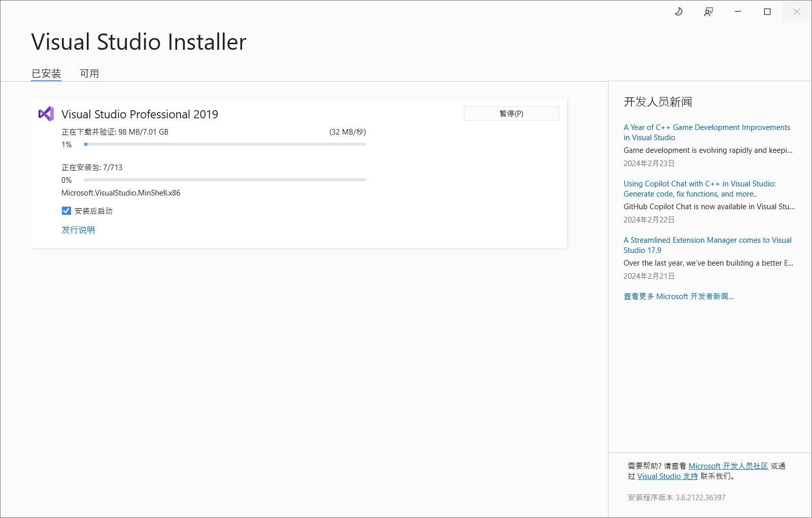The height and width of the screenshot is (518, 812).
Task: Uncheck 安装后启动
Action: coord(66,211)
